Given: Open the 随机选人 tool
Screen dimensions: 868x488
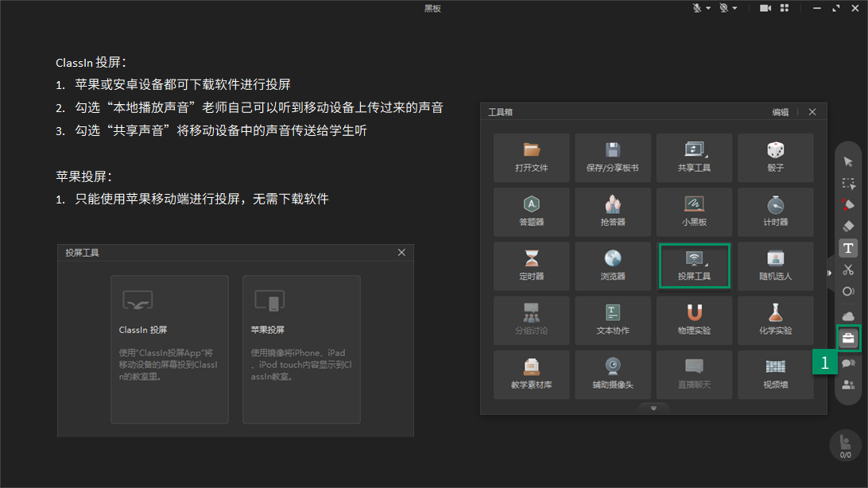Looking at the screenshot, I should pos(776,266).
